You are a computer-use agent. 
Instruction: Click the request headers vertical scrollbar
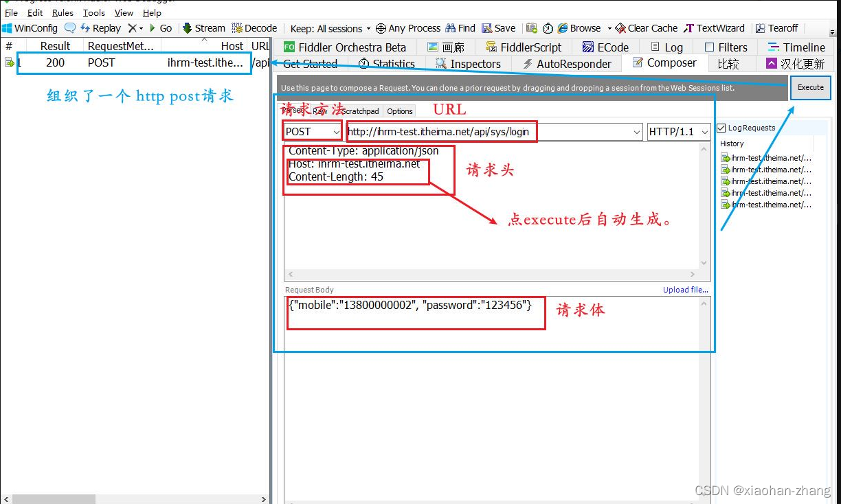click(704, 205)
